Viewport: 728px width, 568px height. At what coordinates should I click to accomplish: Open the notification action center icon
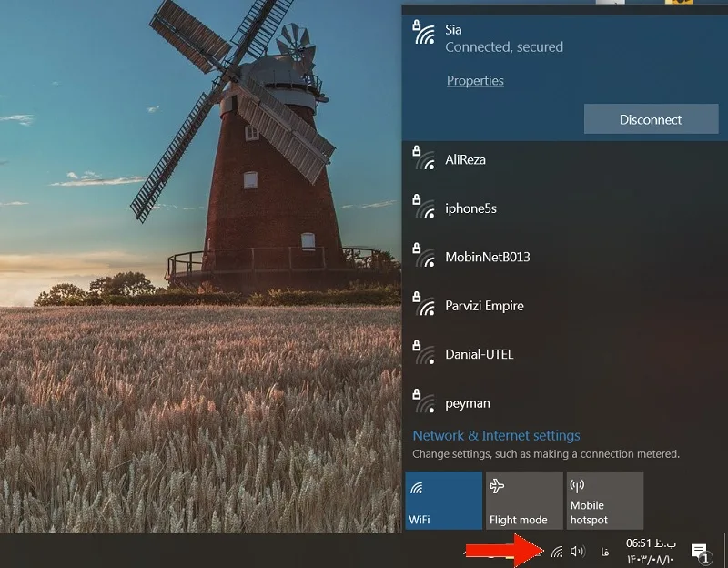point(700,553)
